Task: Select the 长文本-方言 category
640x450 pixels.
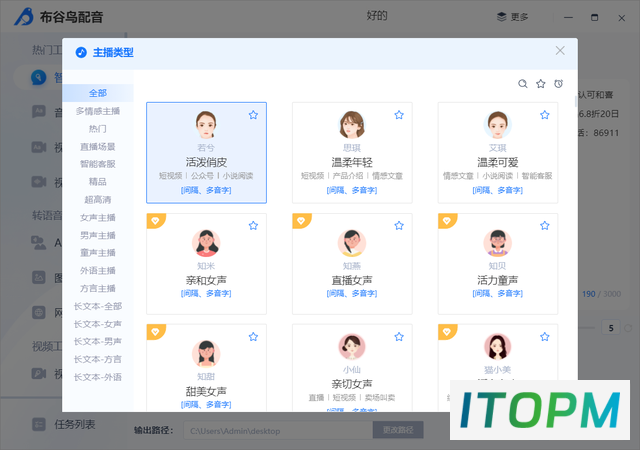Action: 98,359
